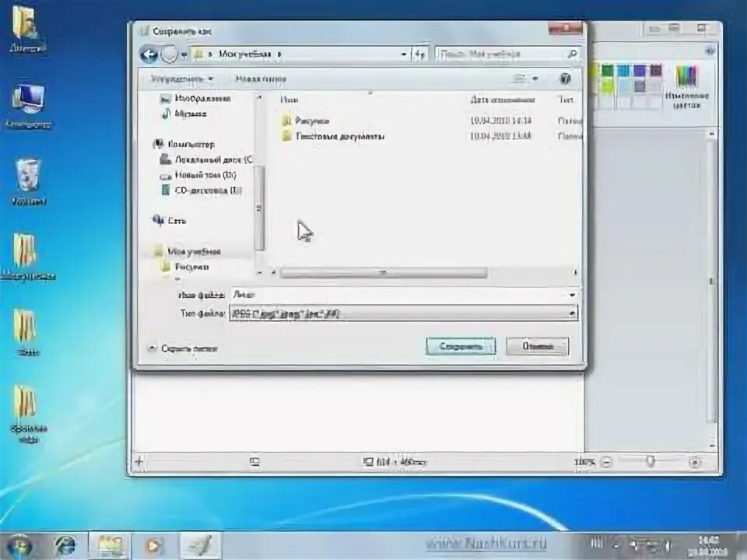The height and width of the screenshot is (560, 747).
Task: Click the taskbar clock
Action: (710, 546)
